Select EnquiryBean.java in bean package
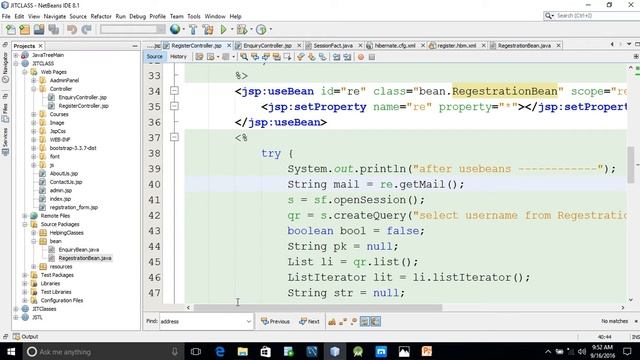640x360 pixels. pos(78,250)
